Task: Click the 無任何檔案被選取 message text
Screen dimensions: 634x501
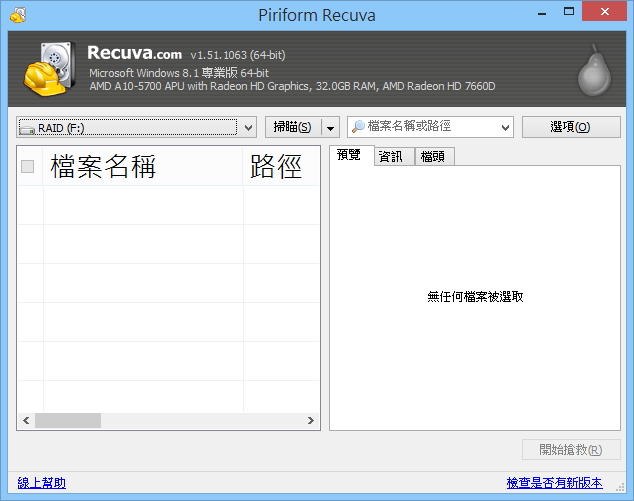Action: [x=475, y=297]
